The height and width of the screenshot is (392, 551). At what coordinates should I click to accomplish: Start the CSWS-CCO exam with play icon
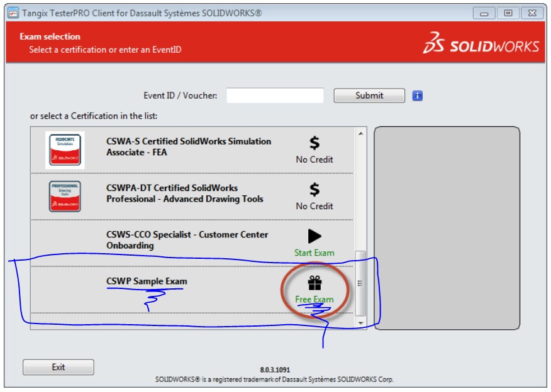(314, 236)
